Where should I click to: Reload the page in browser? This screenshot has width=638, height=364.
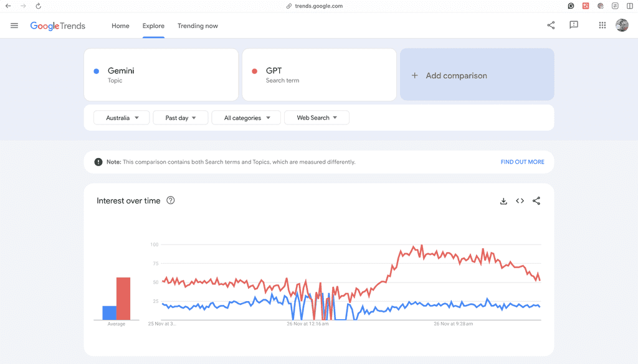pos(38,6)
